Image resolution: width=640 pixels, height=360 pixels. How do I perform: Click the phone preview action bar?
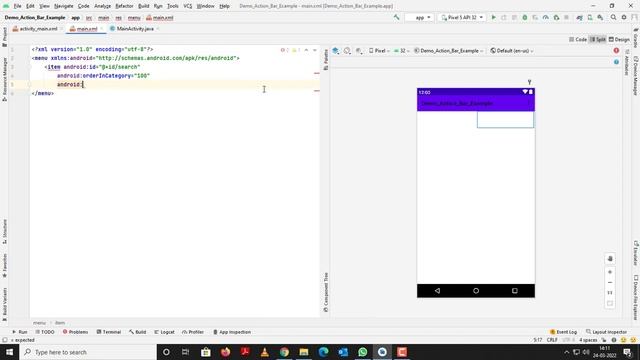click(476, 103)
